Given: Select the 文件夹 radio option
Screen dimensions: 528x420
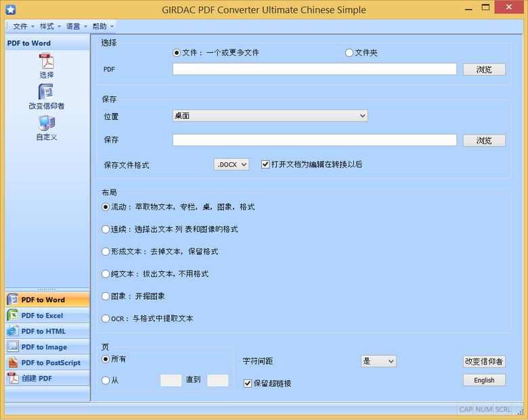Looking at the screenshot, I should pyautogui.click(x=361, y=53).
